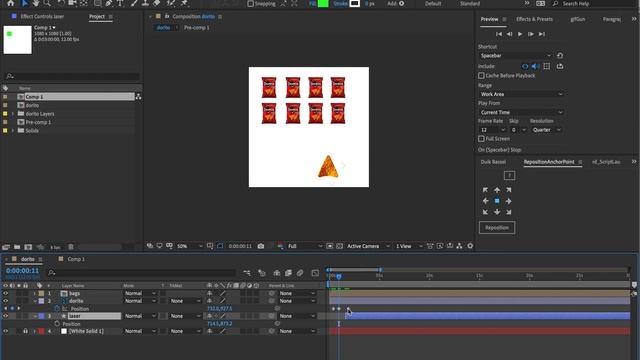
Task: Toggle the Shy layers timeline switch
Action: click(x=277, y=273)
